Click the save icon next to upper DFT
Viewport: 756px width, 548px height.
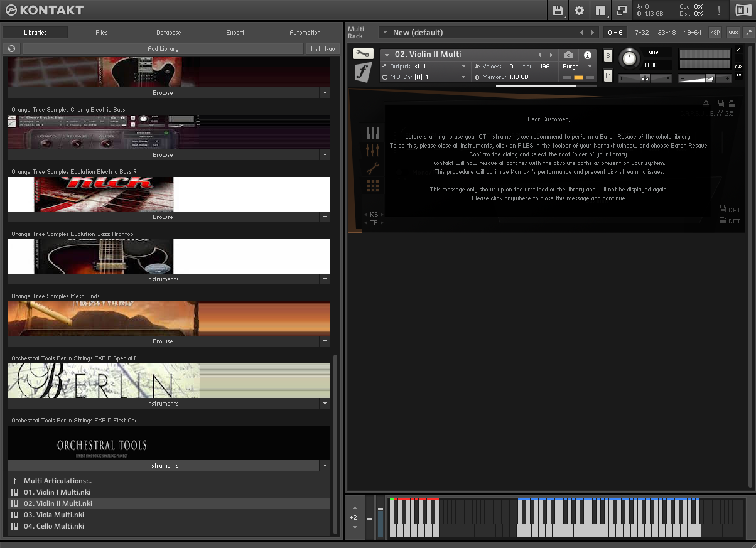723,210
